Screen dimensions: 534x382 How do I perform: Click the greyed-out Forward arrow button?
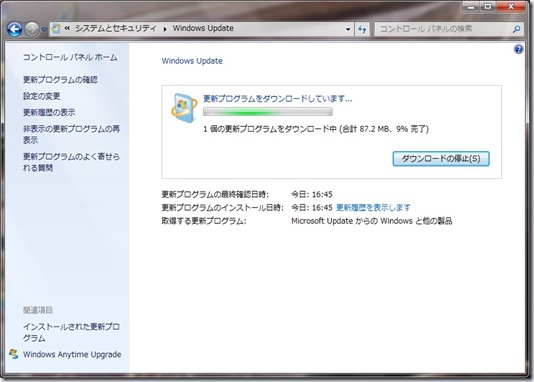coord(32,30)
